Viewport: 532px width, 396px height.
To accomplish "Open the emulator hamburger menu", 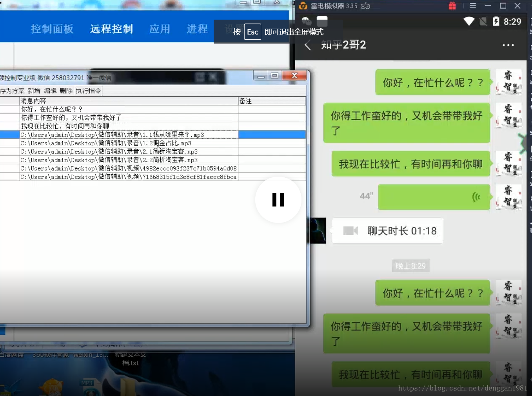I will (473, 6).
